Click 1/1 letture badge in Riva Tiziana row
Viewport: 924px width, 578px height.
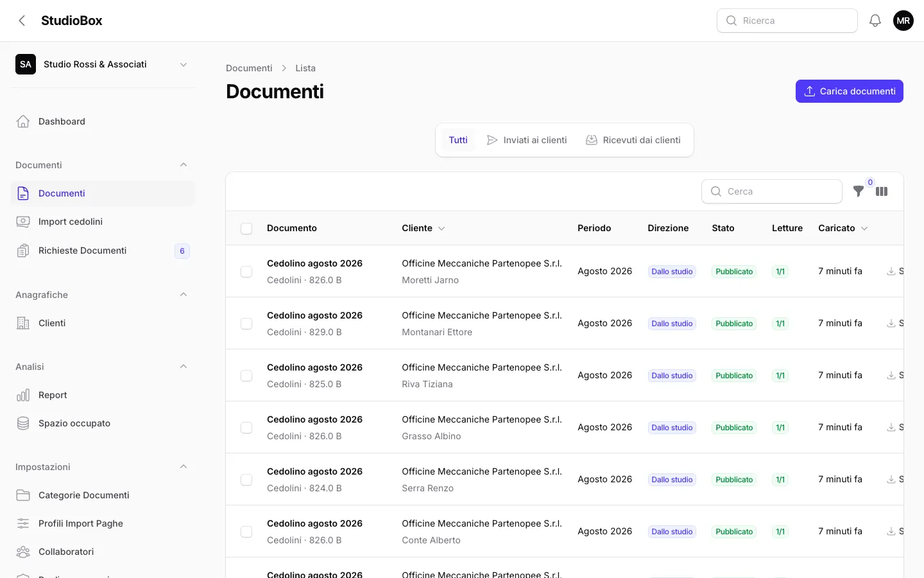point(780,376)
